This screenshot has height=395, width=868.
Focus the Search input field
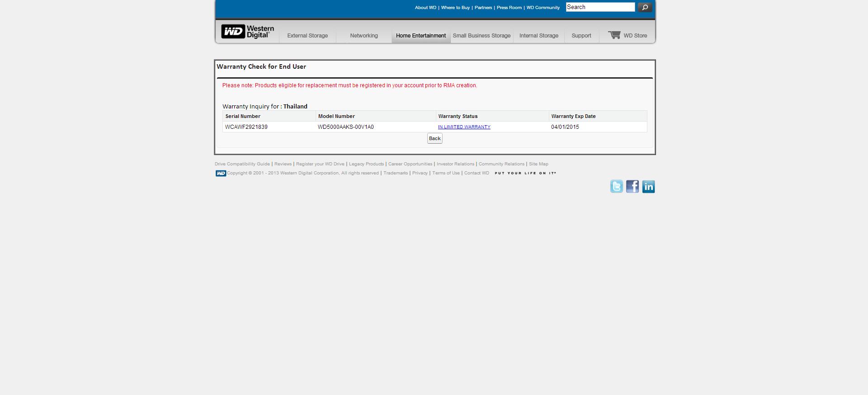click(600, 7)
